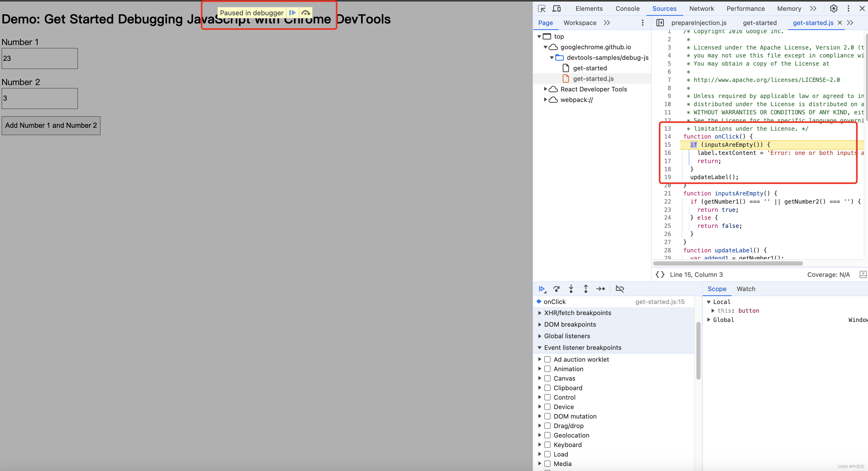The height and width of the screenshot is (471, 868).
Task: Toggle the device toolbar icon
Action: click(x=557, y=8)
